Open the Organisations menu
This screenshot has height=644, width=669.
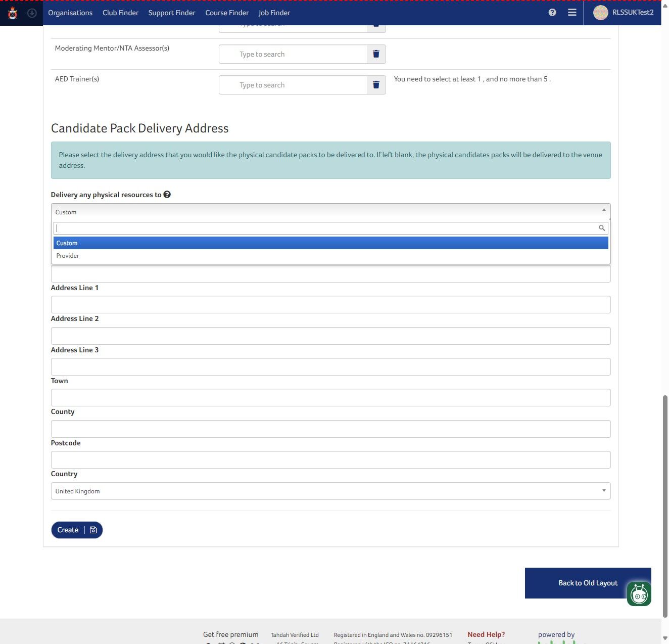(70, 13)
